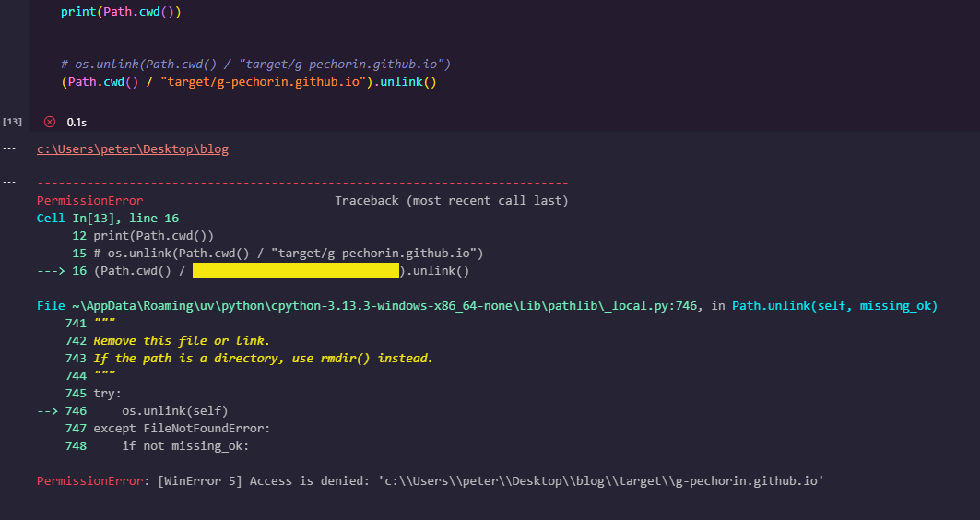This screenshot has height=520, width=980.
Task: Open more actions for the cwd output
Action: (9, 148)
